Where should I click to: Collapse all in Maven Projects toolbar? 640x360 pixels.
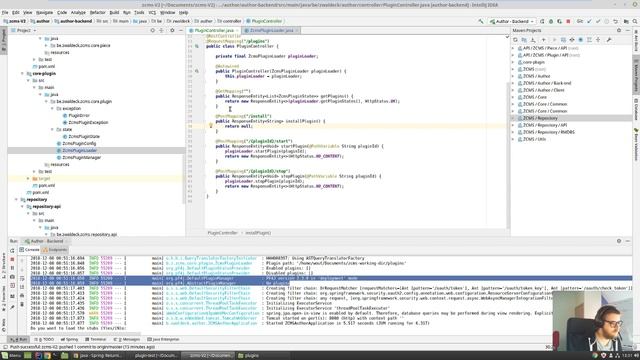[598, 40]
